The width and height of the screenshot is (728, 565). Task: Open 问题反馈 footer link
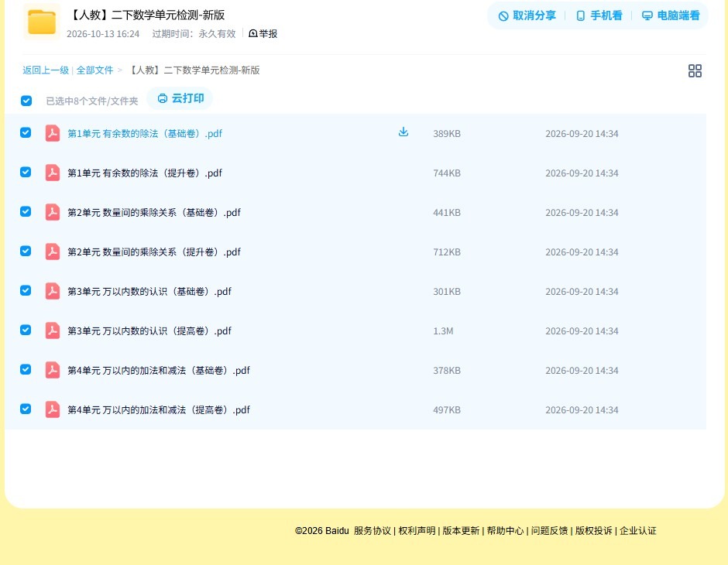(549, 531)
